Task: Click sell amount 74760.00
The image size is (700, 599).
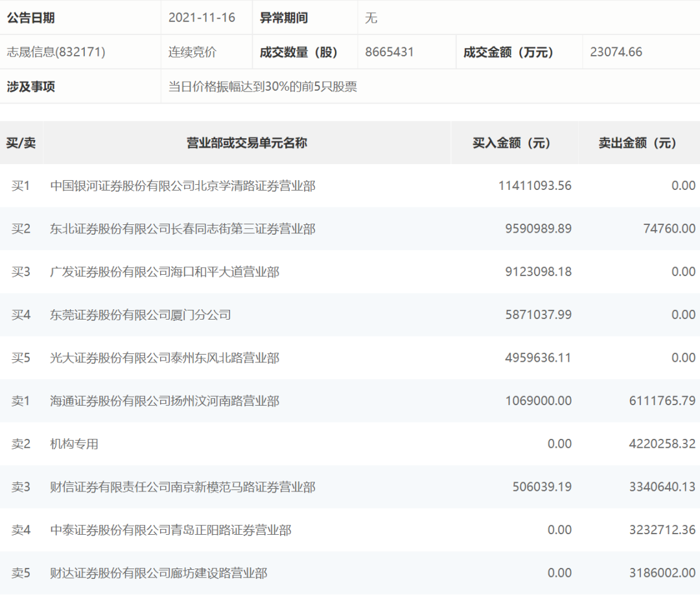Action: (669, 229)
